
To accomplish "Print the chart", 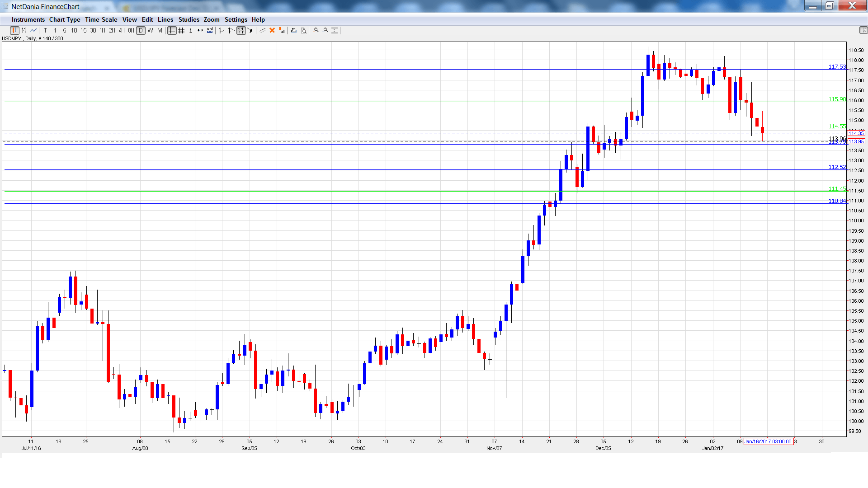I will (294, 30).
